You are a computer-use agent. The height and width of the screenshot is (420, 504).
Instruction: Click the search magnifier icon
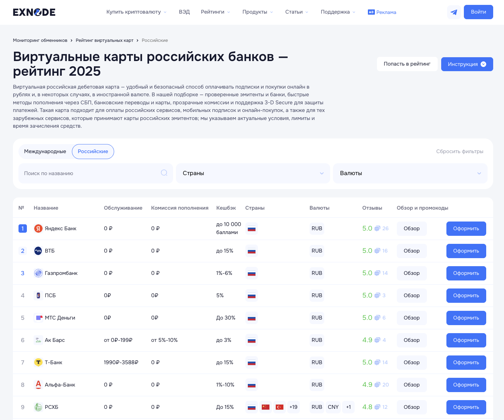point(164,173)
